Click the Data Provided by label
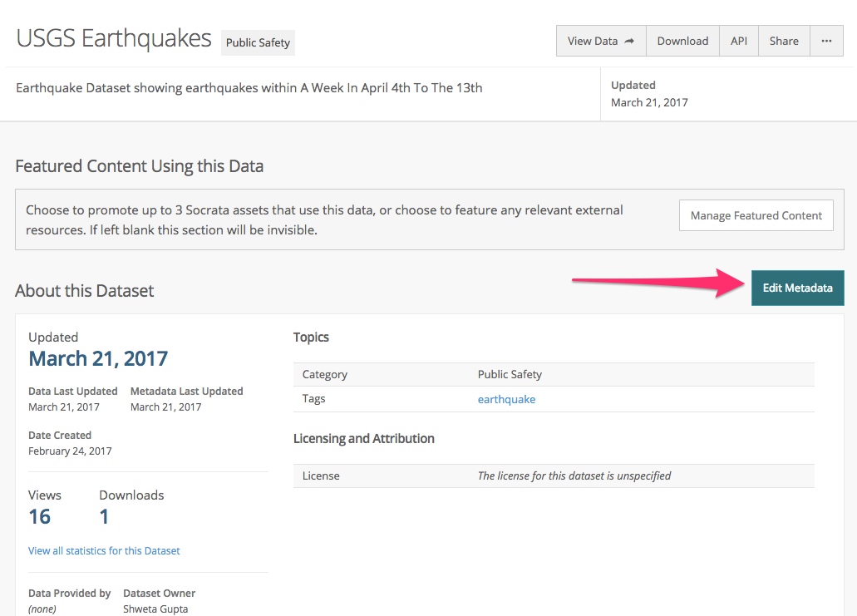857x616 pixels. point(70,594)
